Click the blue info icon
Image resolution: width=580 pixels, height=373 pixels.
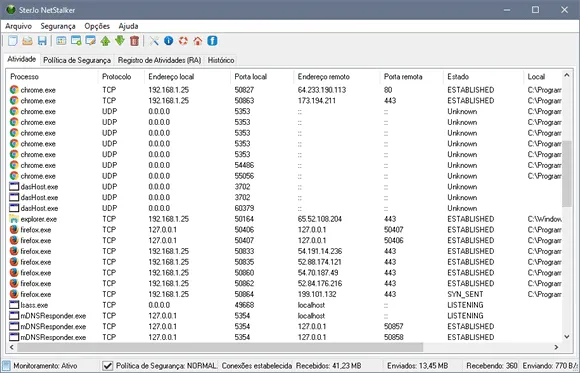coord(169,41)
